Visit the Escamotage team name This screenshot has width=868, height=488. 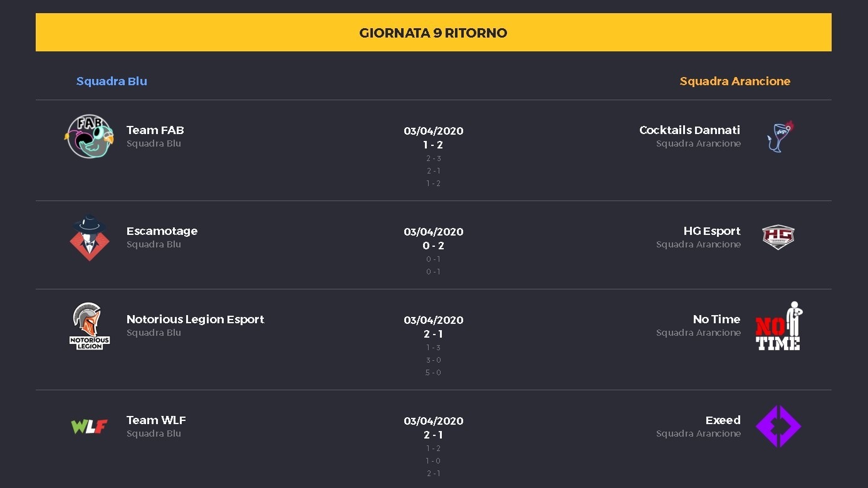tap(162, 231)
